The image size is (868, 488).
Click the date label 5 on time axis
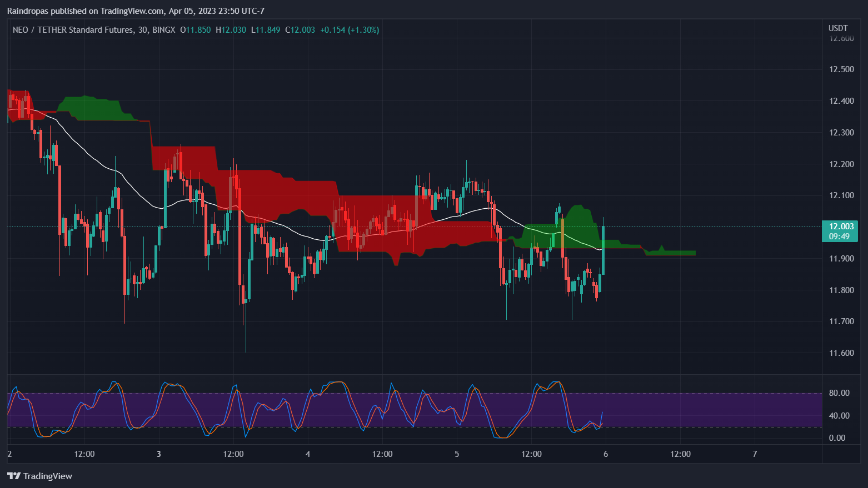(x=457, y=454)
